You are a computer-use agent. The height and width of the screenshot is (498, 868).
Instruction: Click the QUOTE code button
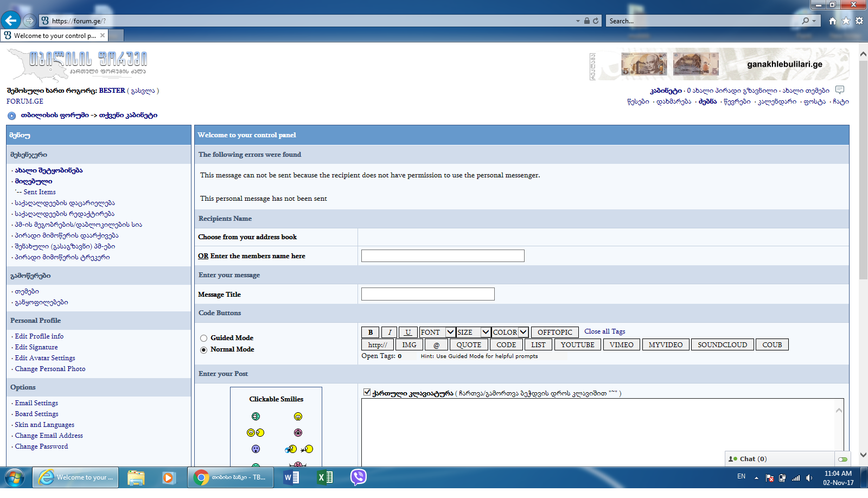(469, 344)
